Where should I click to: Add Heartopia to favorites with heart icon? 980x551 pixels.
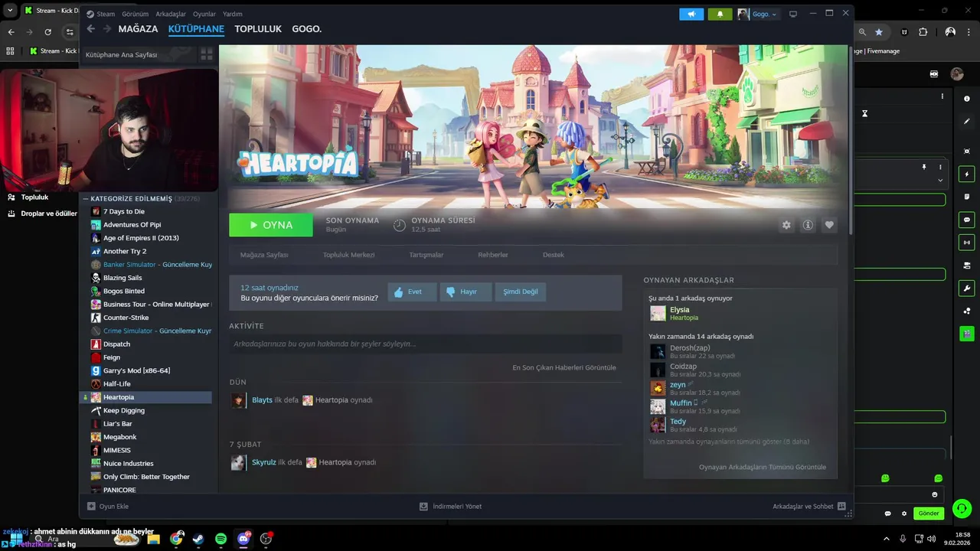click(829, 225)
